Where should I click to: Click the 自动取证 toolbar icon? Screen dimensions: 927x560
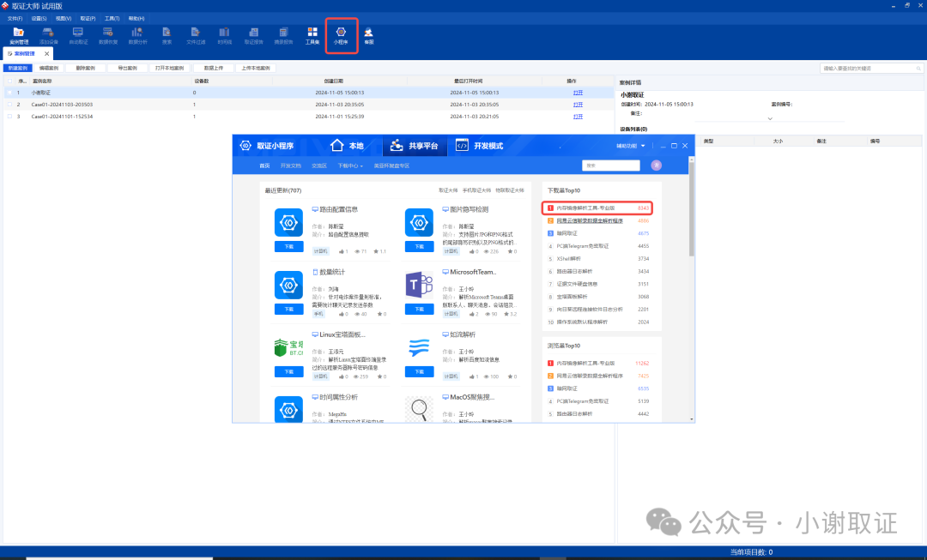(x=78, y=36)
